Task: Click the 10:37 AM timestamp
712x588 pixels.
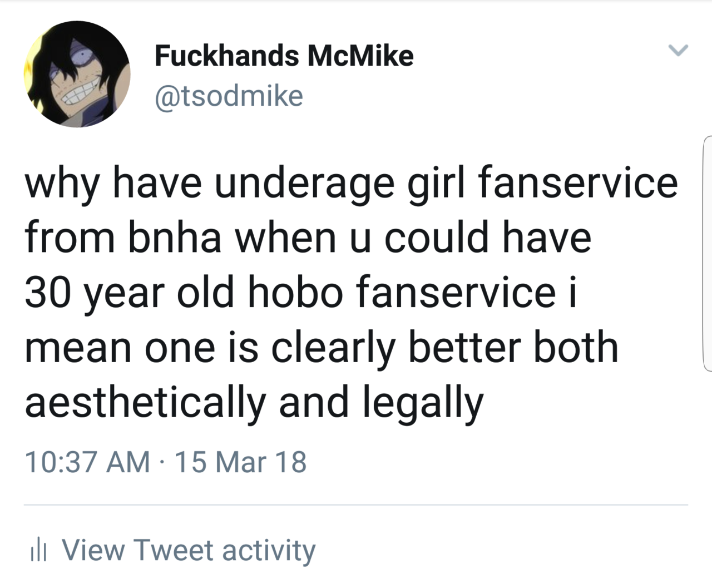Action: click(x=87, y=462)
